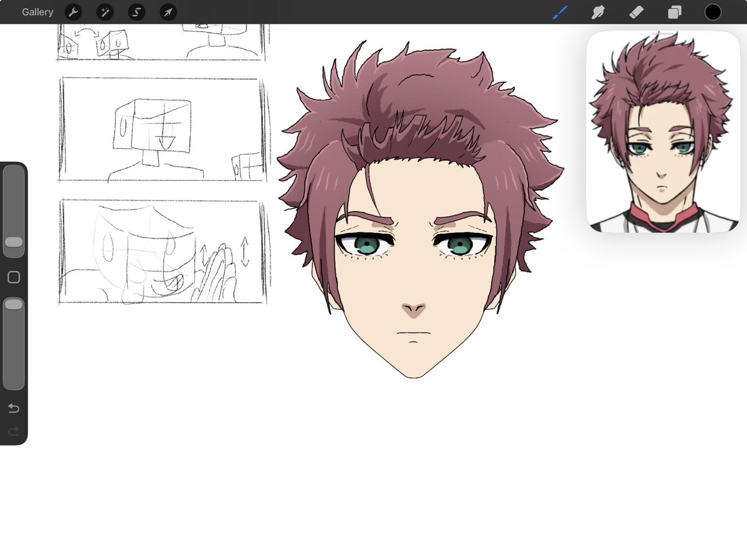Image resolution: width=747 pixels, height=560 pixels.
Task: Activate the Transform arrow tool
Action: coord(168,12)
